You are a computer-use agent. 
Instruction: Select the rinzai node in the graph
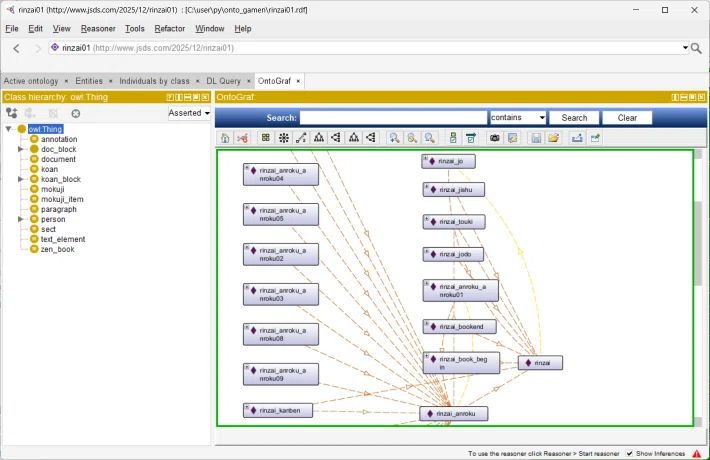[x=540, y=363]
